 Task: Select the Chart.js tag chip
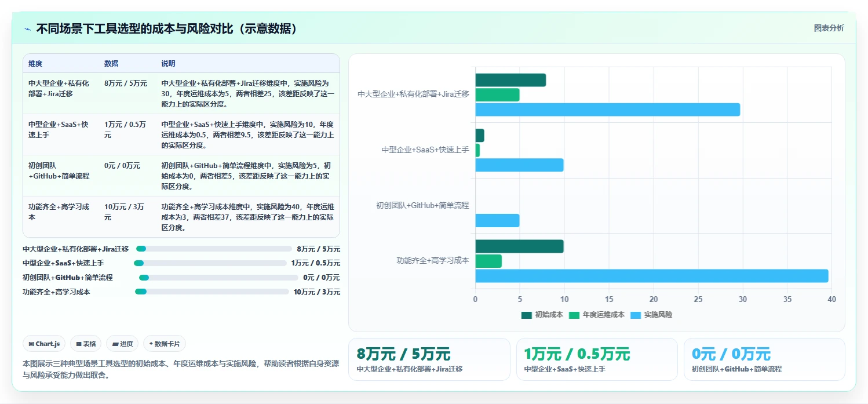45,344
